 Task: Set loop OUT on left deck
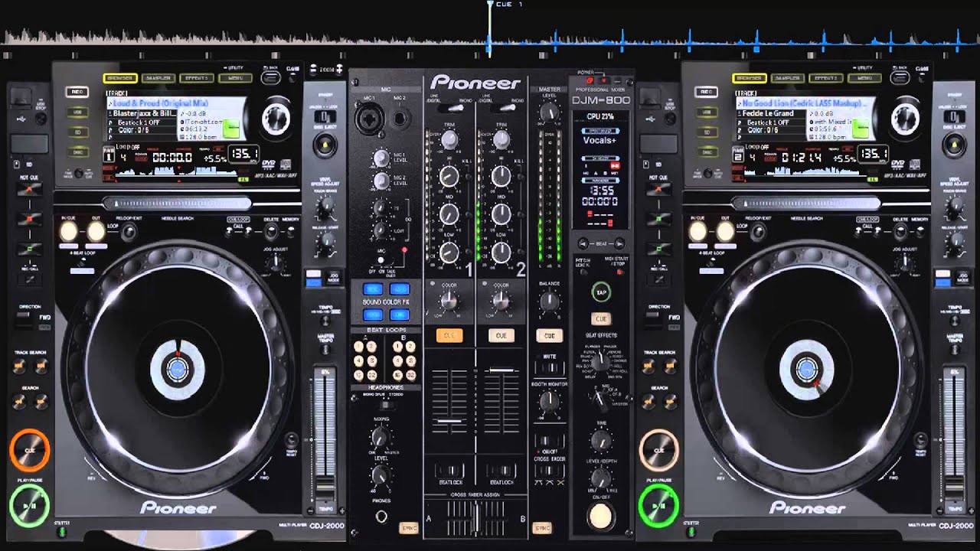click(96, 230)
